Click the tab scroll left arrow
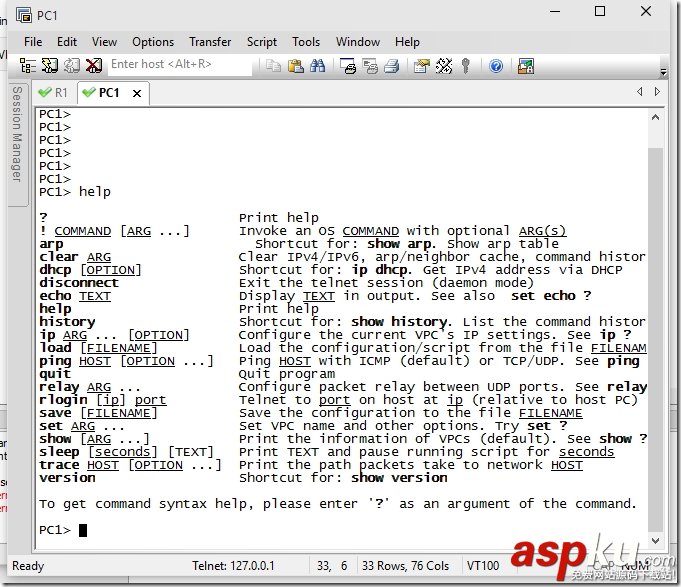Image resolution: width=681 pixels, height=587 pixels. click(x=639, y=92)
